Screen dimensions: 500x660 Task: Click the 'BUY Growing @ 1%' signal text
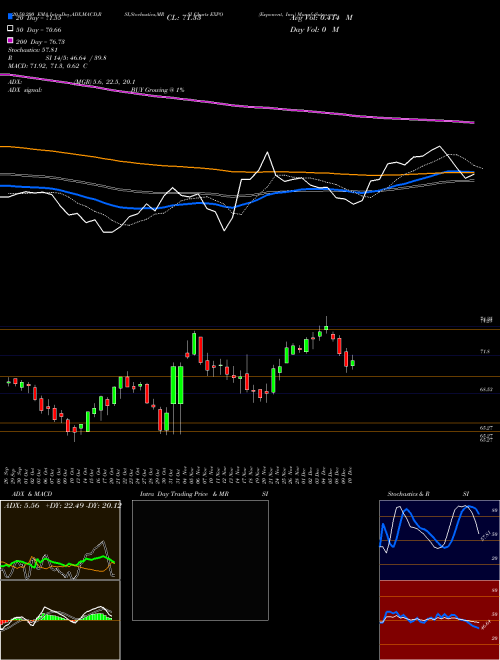coord(157,90)
